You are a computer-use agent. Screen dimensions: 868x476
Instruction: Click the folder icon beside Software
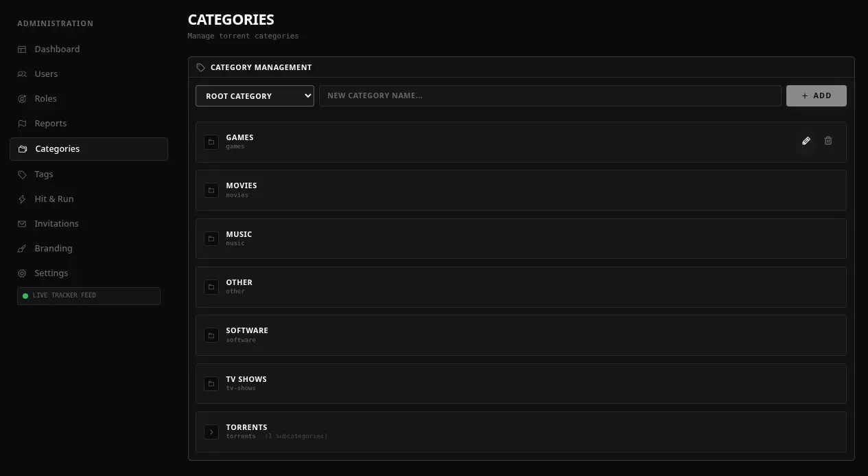point(211,335)
